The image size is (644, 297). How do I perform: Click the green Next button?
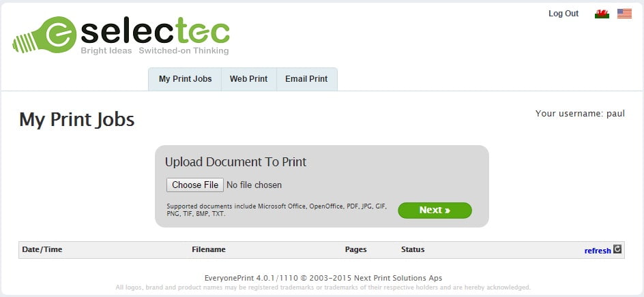coord(435,210)
